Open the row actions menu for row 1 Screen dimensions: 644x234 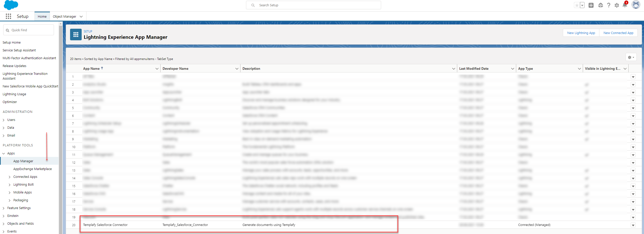633,77
